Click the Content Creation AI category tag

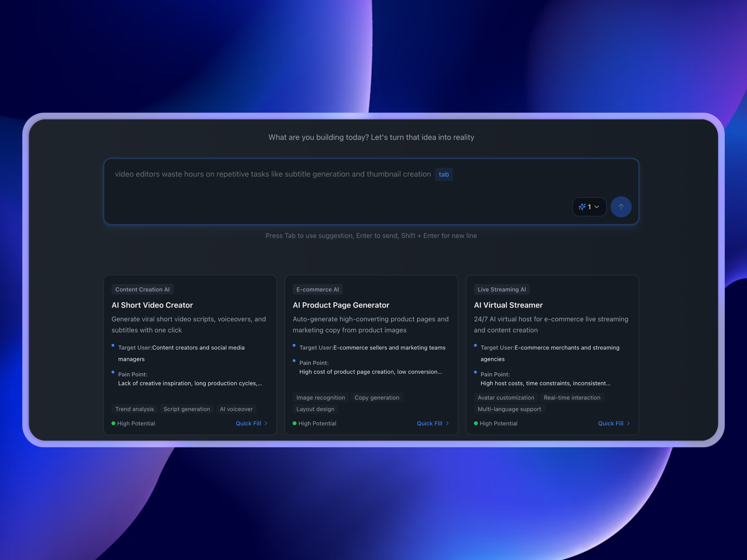142,289
